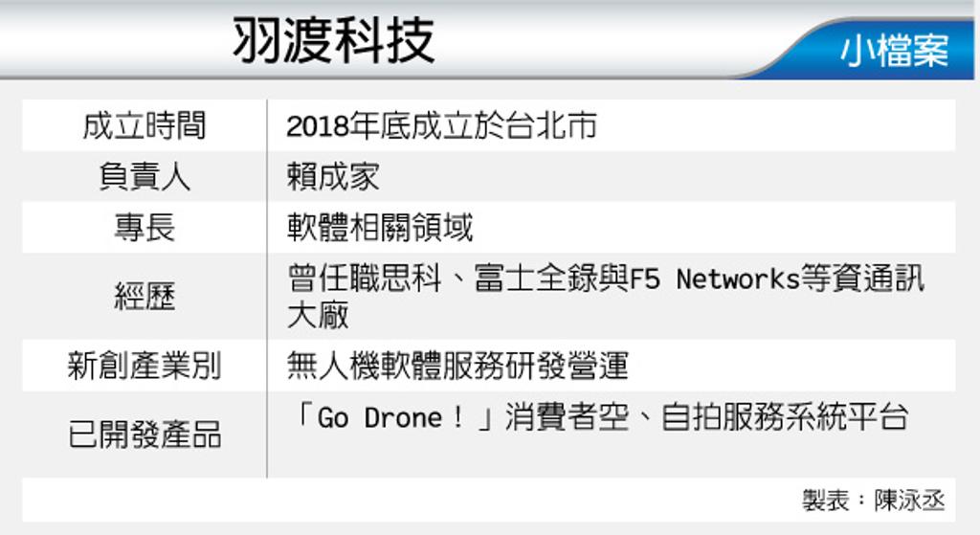Screen dimensions: 980x535
Task: Click the word 大廠
Action: (x=318, y=315)
